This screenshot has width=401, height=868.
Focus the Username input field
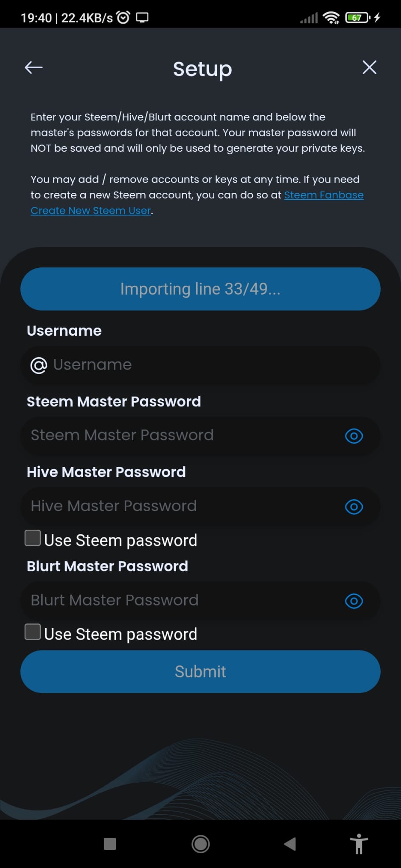click(200, 365)
